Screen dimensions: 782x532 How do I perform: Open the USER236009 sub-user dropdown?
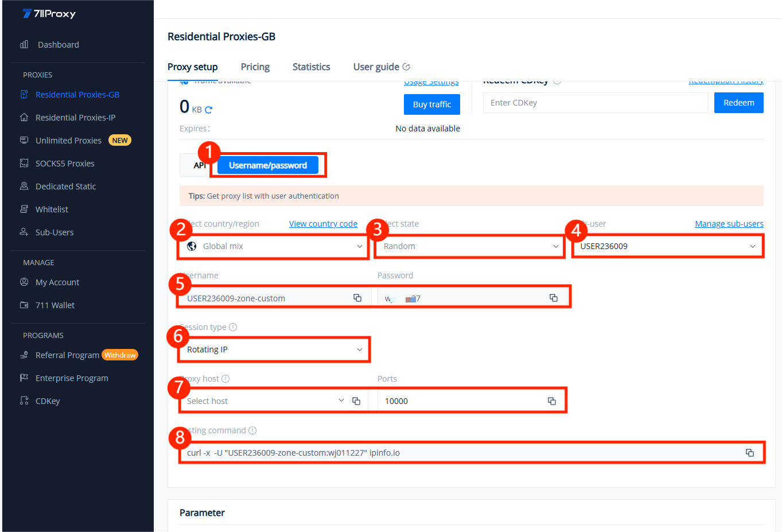click(668, 246)
